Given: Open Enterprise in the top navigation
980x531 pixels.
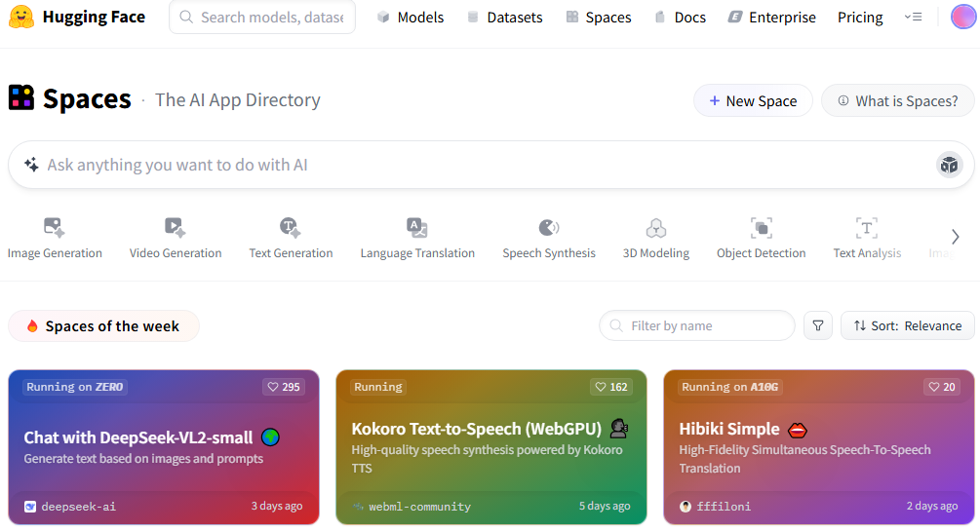Looking at the screenshot, I should [772, 18].
